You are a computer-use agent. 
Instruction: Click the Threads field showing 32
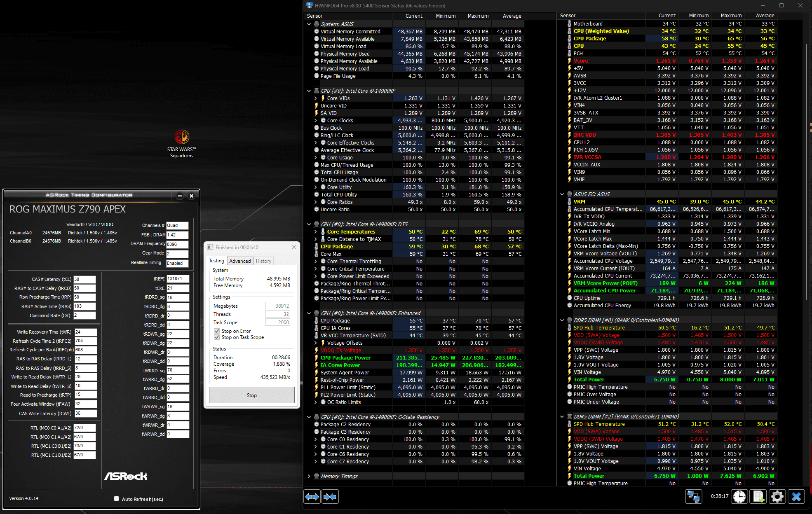point(277,314)
